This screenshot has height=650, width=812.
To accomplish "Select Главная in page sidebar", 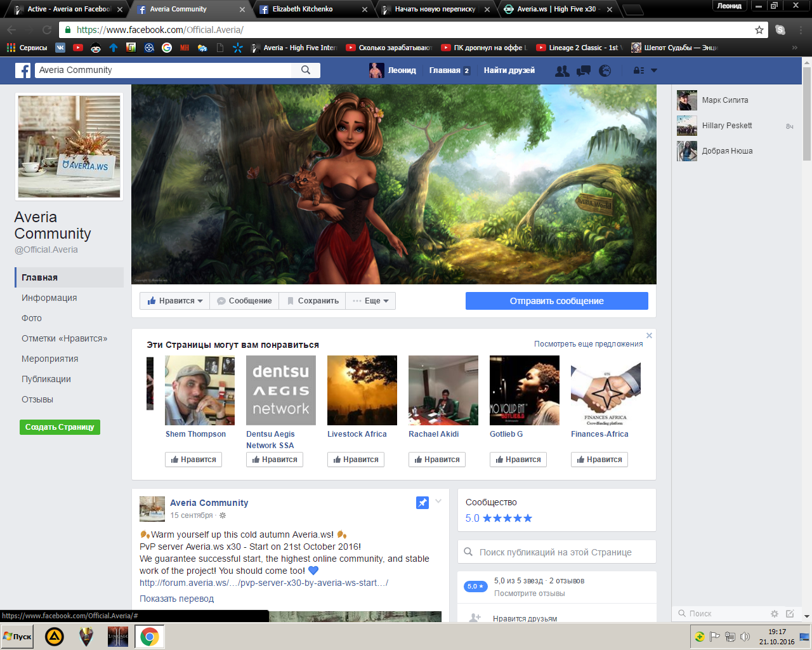I will [69, 277].
